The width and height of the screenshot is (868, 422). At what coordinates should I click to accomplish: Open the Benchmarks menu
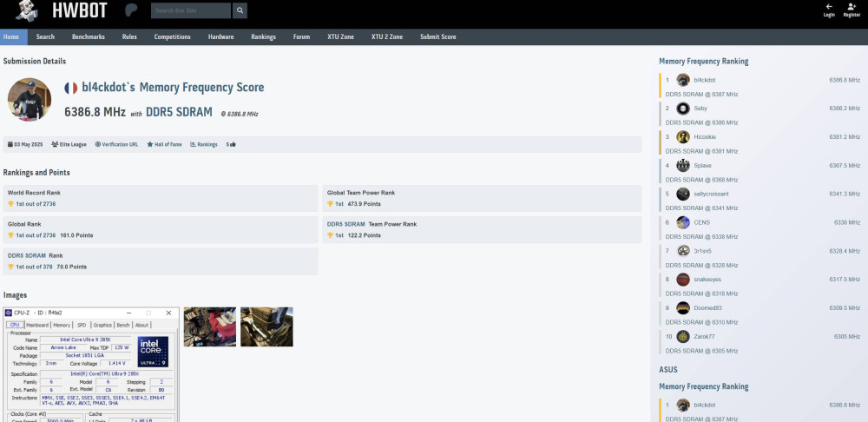coord(88,37)
